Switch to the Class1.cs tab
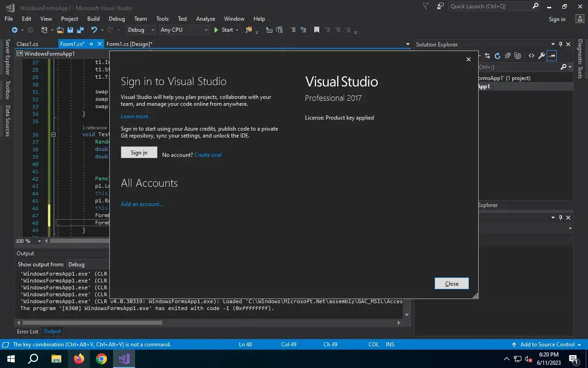Screen dimensions: 588x368 click(28, 44)
